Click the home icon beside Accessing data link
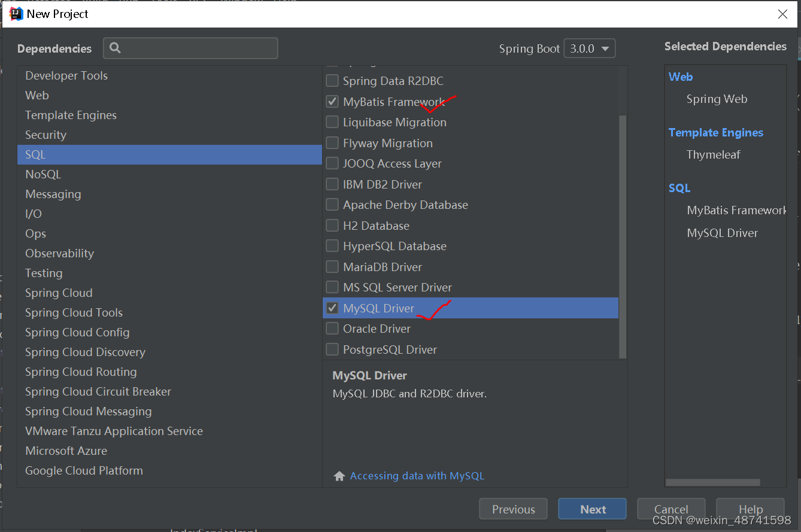The width and height of the screenshot is (801, 532). pos(339,476)
